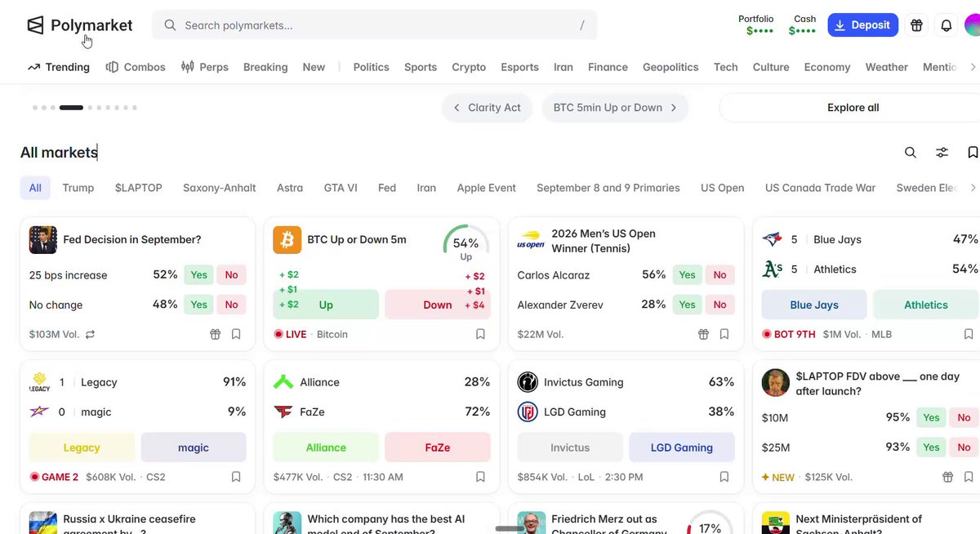Focus the Search polymarkets field
This screenshot has width=980, height=534.
374,25
